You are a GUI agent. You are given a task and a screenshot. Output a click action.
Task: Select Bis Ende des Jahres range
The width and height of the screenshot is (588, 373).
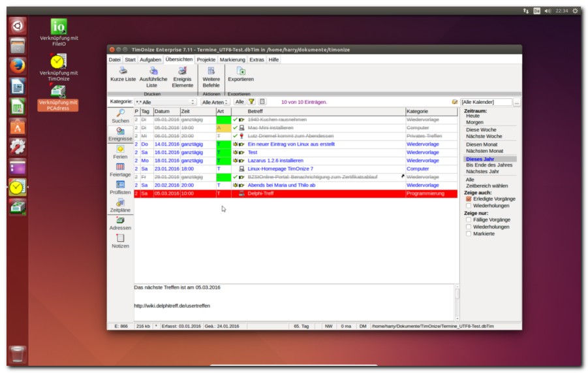click(489, 165)
